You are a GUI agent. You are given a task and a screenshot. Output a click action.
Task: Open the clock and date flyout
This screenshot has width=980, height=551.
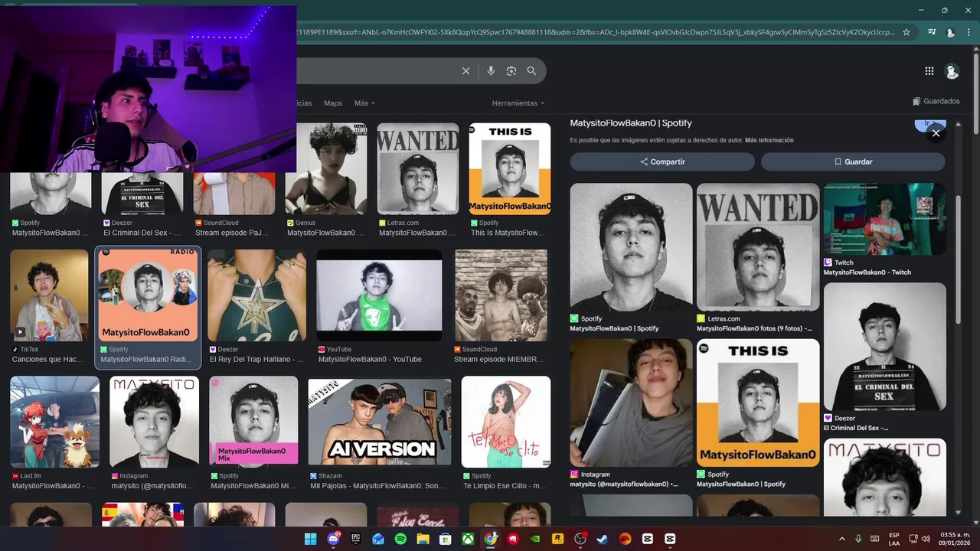[955, 539]
